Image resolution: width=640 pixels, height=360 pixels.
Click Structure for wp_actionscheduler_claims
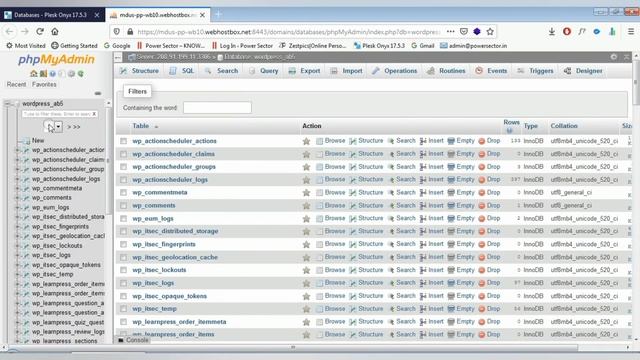[367, 154]
